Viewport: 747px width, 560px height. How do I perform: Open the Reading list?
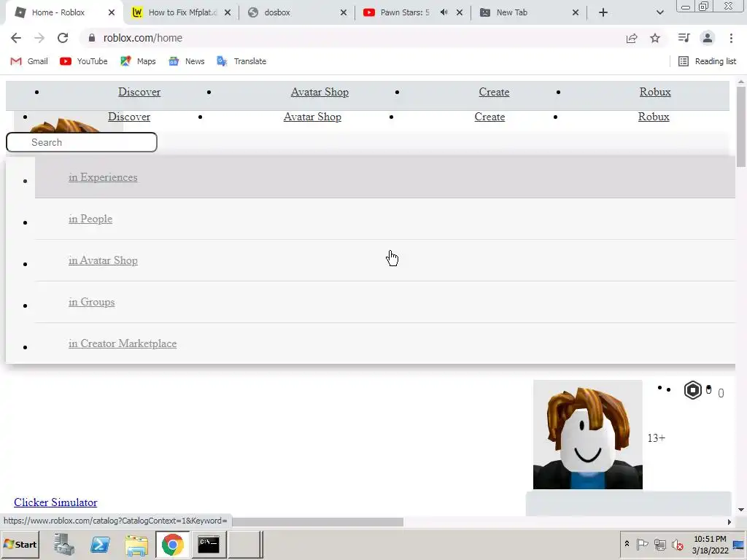coord(708,61)
